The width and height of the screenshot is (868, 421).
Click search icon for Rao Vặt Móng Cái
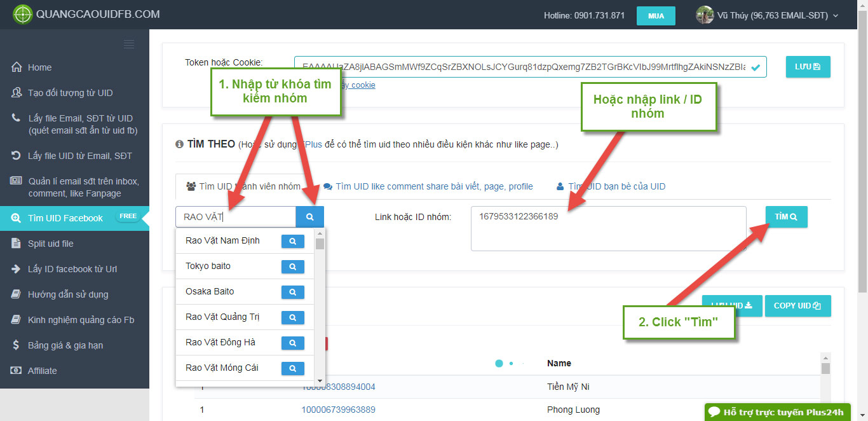tap(293, 368)
